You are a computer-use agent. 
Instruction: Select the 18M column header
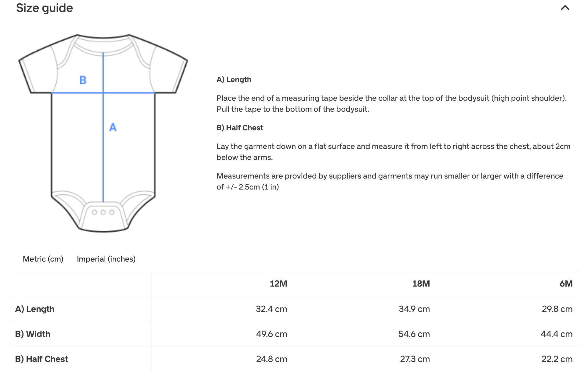pyautogui.click(x=421, y=284)
